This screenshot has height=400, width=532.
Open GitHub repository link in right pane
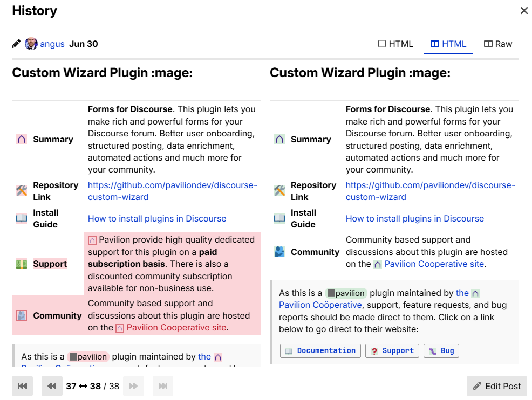click(x=430, y=191)
